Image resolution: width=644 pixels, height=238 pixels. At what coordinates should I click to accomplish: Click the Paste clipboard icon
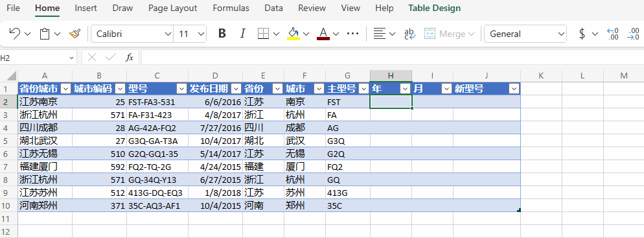pos(44,34)
